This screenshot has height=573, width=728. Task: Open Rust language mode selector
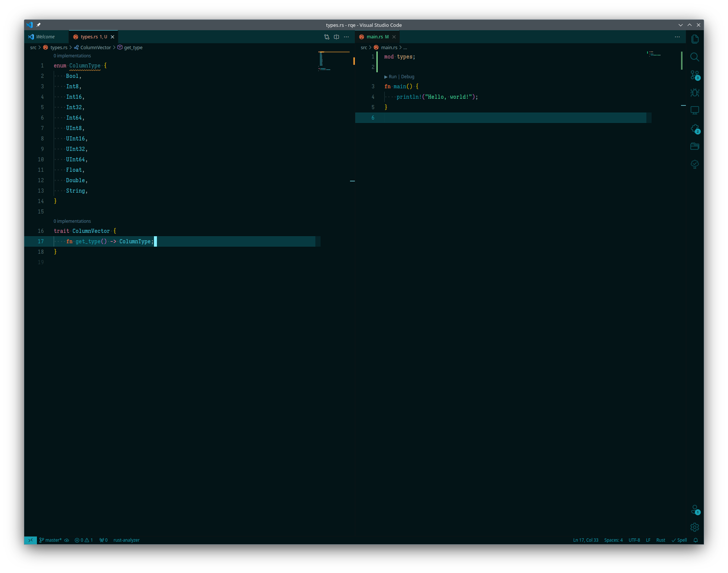(x=661, y=540)
